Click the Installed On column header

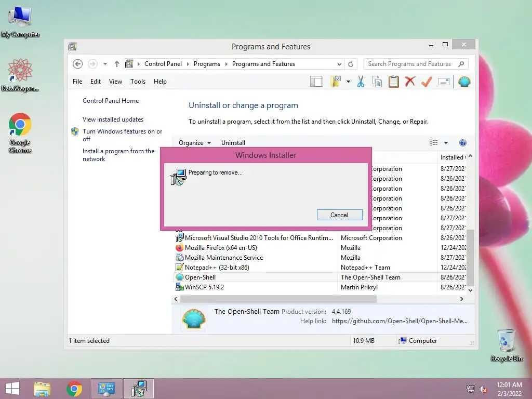pos(453,157)
